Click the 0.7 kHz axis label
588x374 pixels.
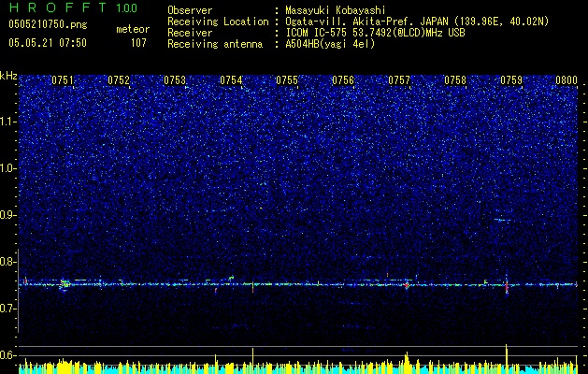tap(8, 309)
